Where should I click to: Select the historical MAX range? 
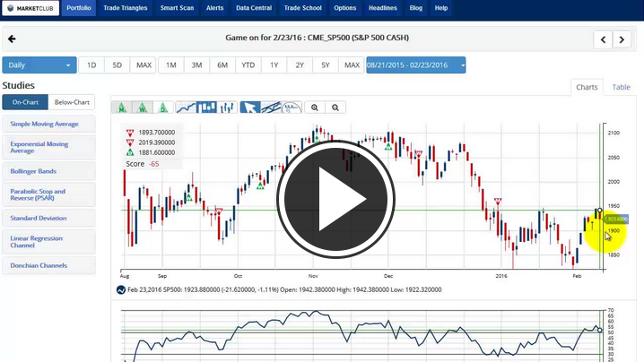[x=352, y=65]
